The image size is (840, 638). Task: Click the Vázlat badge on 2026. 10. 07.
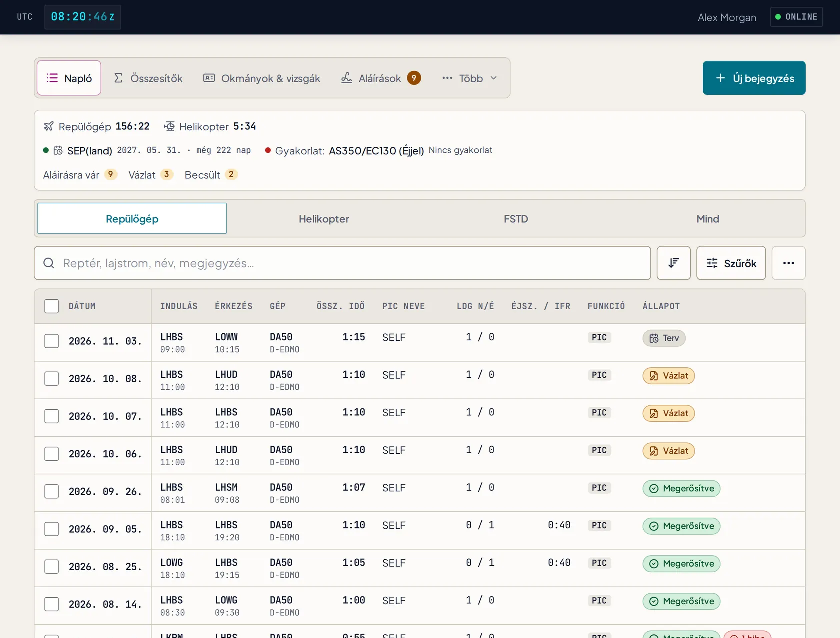[668, 413]
